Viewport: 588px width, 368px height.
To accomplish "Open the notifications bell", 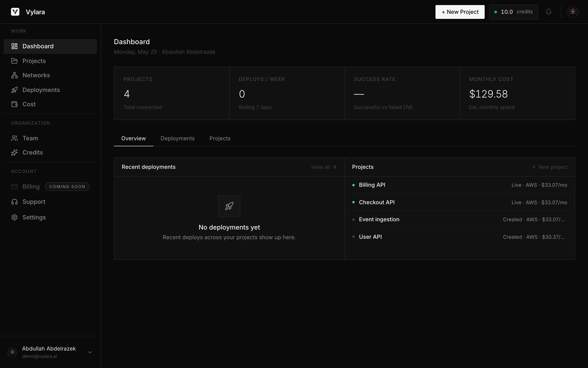I will (549, 12).
